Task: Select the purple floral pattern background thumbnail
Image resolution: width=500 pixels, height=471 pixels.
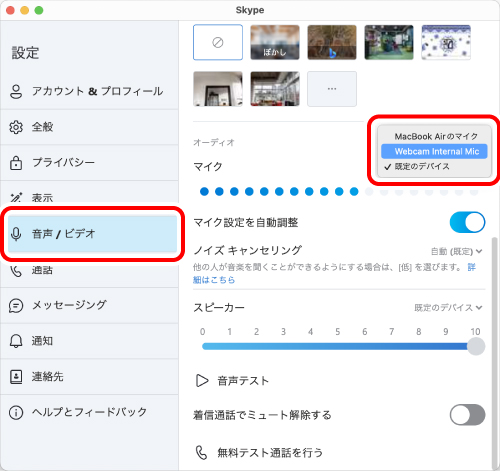Action: [x=446, y=42]
